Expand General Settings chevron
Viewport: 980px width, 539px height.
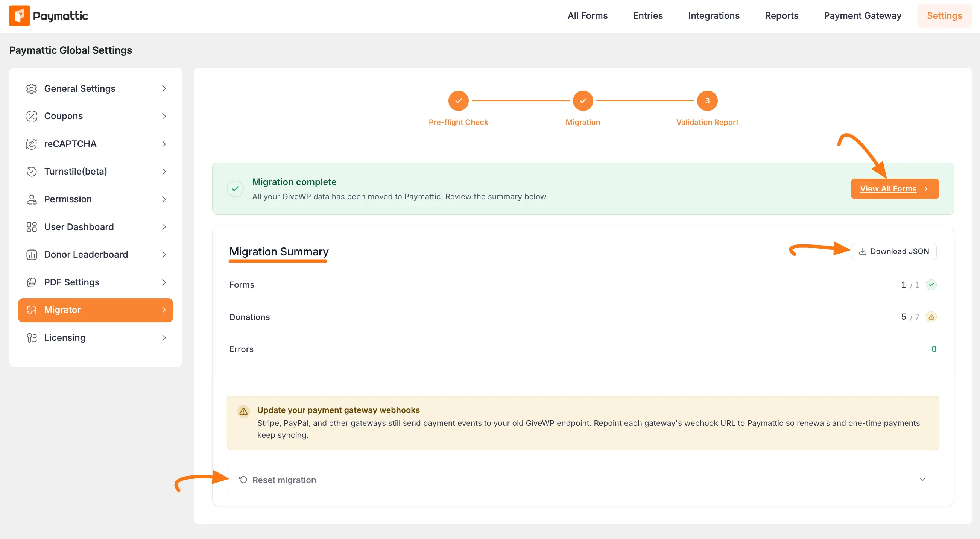coord(164,89)
